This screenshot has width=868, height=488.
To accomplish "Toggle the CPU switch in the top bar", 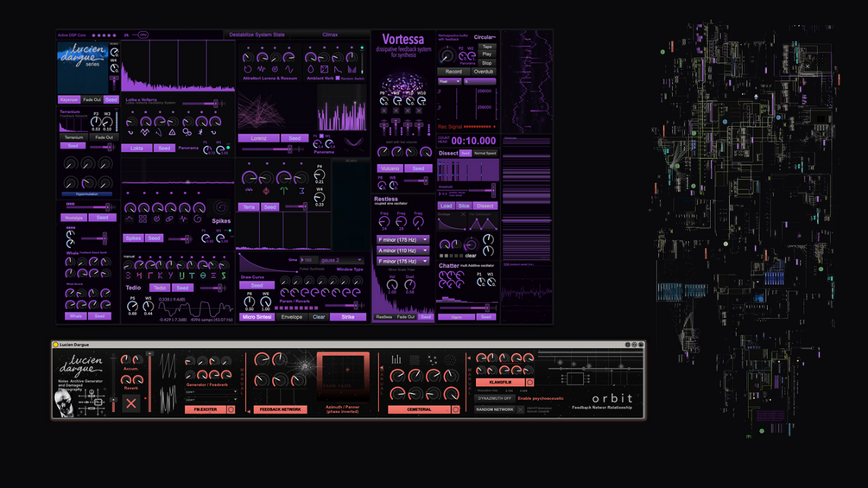I will pos(143,35).
